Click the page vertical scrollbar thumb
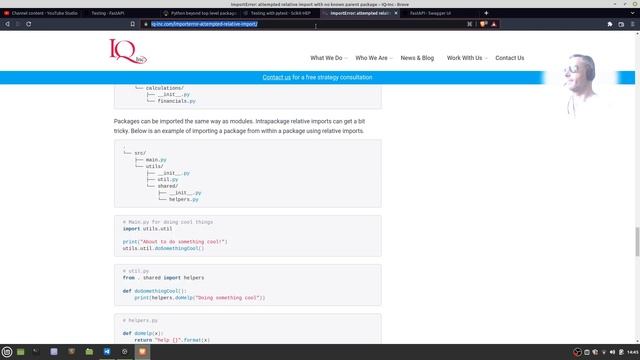This screenshot has width=640, height=360. tap(637, 242)
